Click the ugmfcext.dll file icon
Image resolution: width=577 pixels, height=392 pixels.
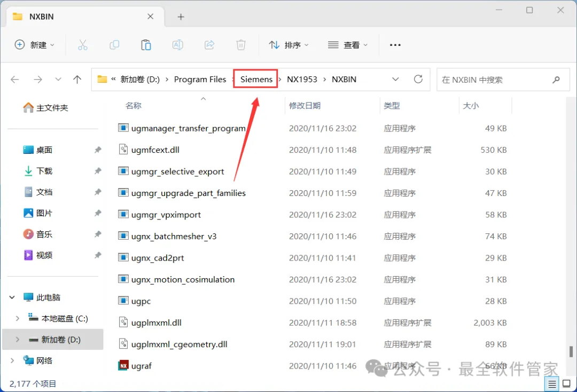click(x=123, y=150)
